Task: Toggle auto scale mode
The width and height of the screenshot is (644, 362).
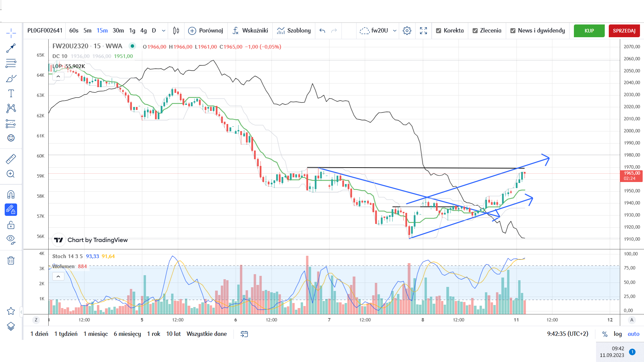Action: [x=634, y=334]
